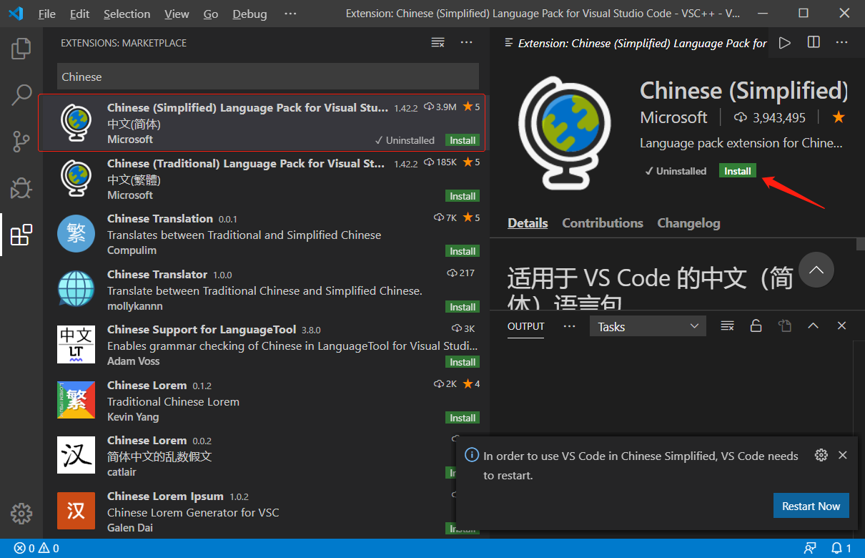Open the output log file icon
The image size is (865, 558).
(x=784, y=326)
